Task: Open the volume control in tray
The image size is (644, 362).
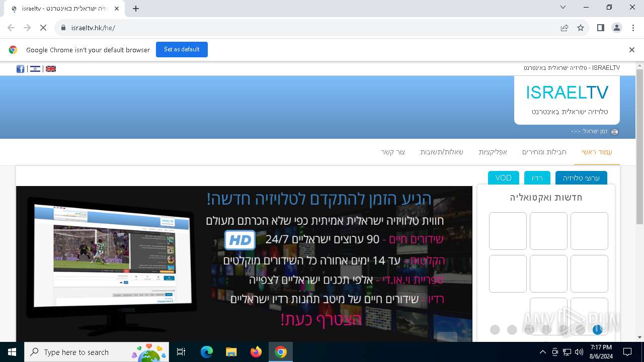Action: coord(579,352)
